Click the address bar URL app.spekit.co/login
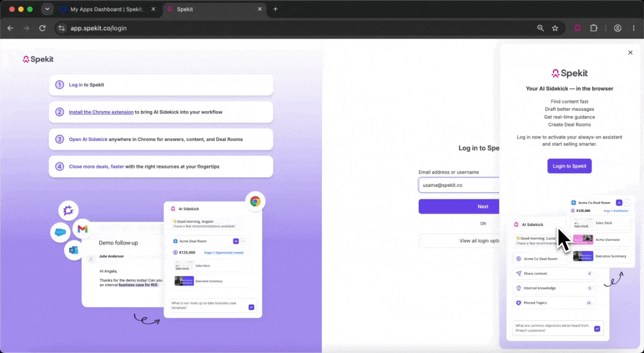The image size is (644, 353). pos(99,28)
